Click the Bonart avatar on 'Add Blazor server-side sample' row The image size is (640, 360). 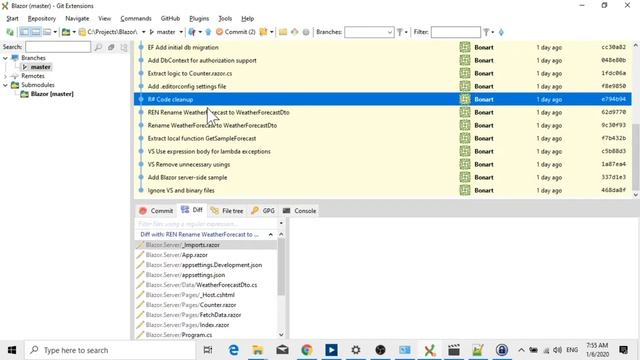click(464, 177)
